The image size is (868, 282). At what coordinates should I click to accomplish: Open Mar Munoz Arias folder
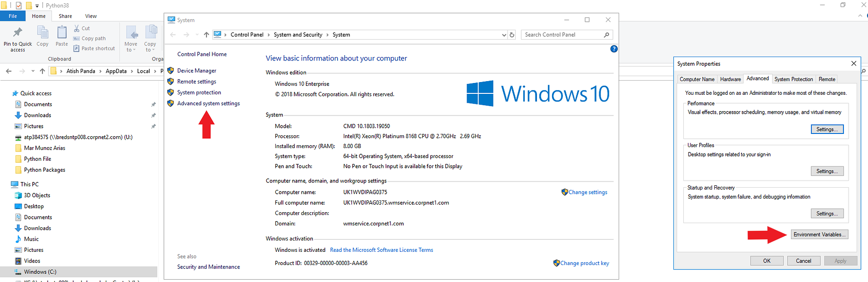(x=44, y=148)
